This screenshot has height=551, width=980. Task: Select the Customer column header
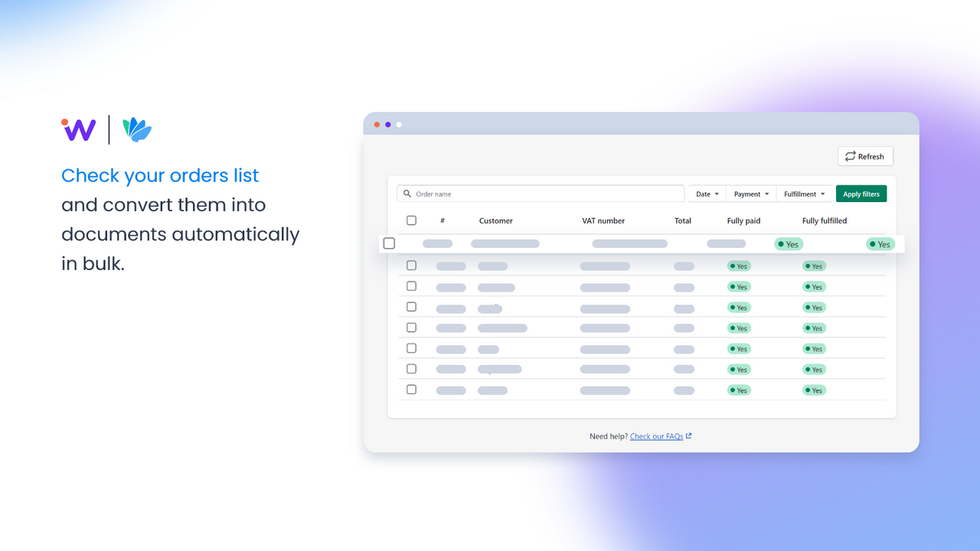tap(495, 220)
